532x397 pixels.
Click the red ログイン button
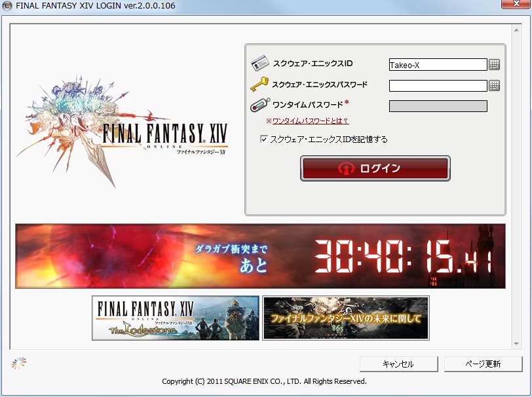(x=375, y=168)
